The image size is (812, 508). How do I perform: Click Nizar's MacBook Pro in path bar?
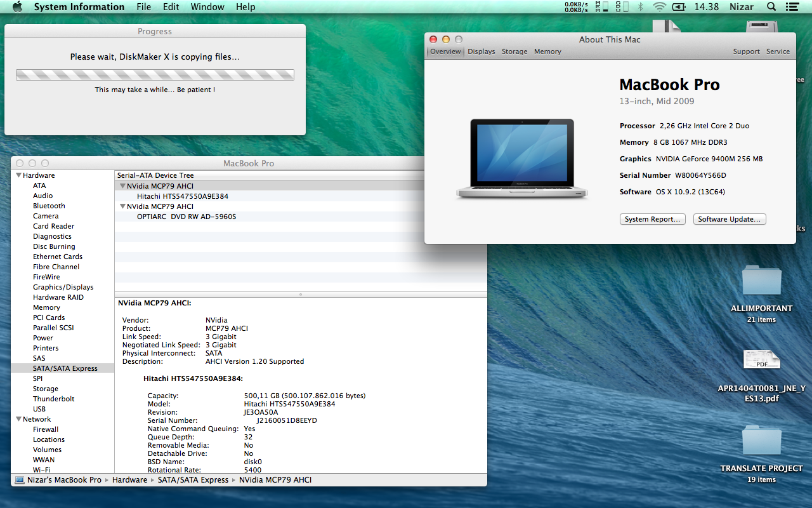[x=64, y=480]
